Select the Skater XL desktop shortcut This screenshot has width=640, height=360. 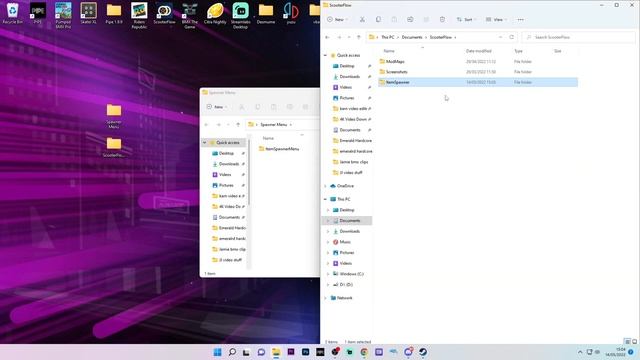pyautogui.click(x=89, y=13)
